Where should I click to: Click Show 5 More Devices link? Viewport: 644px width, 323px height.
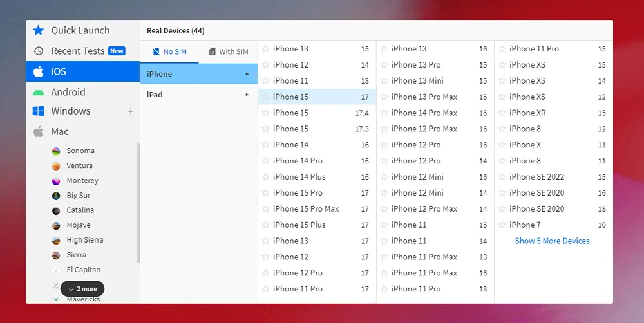552,241
